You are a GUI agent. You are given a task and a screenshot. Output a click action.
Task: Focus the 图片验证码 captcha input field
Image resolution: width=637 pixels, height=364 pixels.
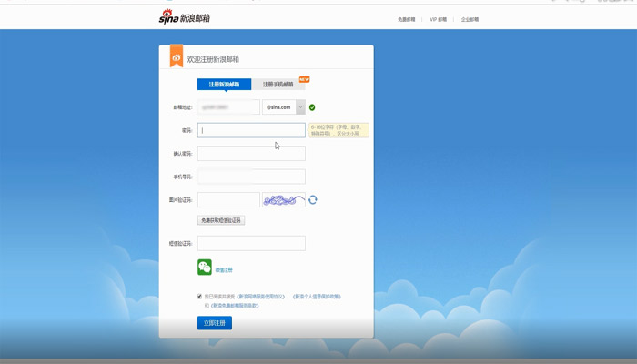228,200
